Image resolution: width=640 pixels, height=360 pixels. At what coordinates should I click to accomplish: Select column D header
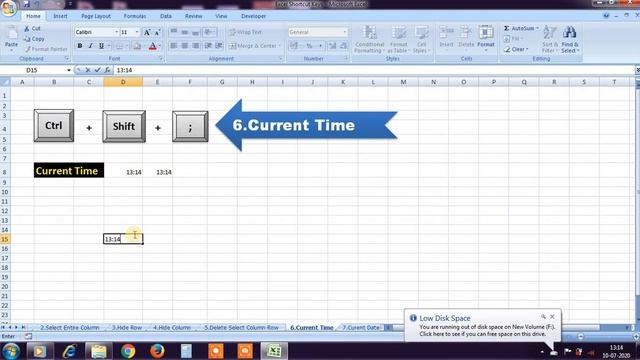(x=123, y=82)
